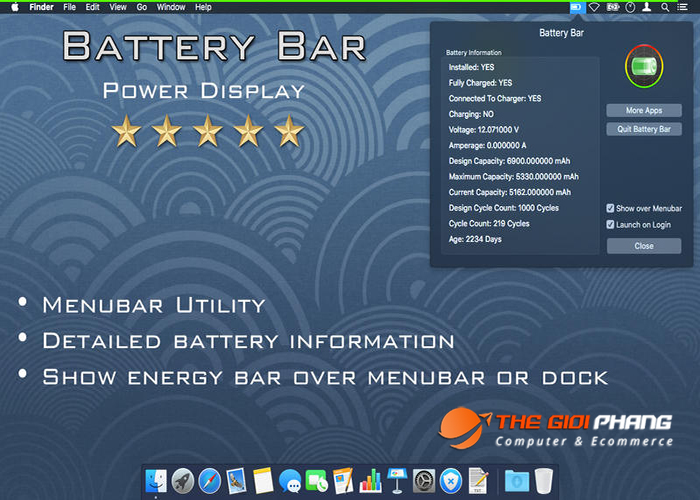Open the View menu

[x=118, y=7]
